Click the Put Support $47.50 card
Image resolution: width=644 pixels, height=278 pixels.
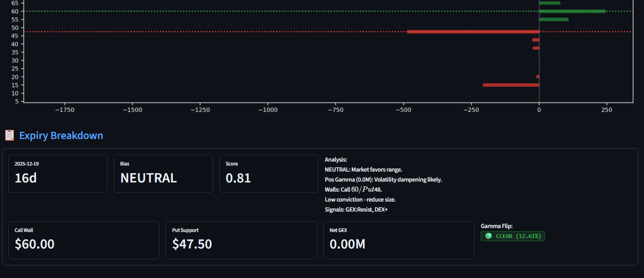point(241,240)
